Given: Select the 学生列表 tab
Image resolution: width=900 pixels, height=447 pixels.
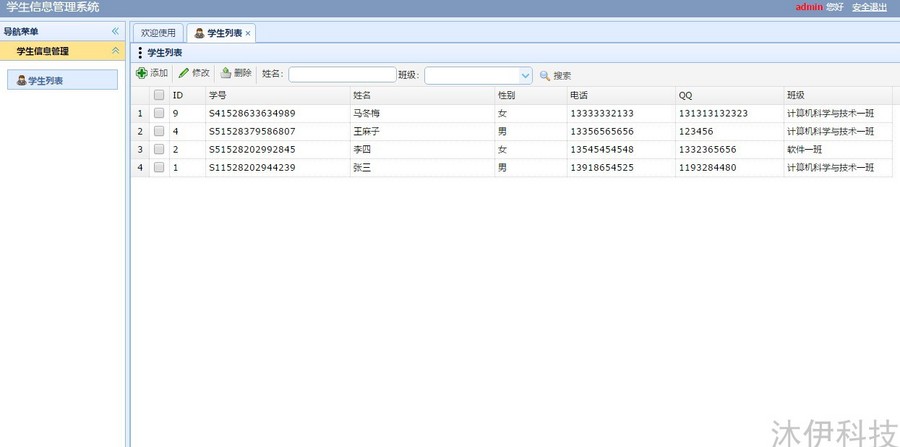Looking at the screenshot, I should (222, 33).
